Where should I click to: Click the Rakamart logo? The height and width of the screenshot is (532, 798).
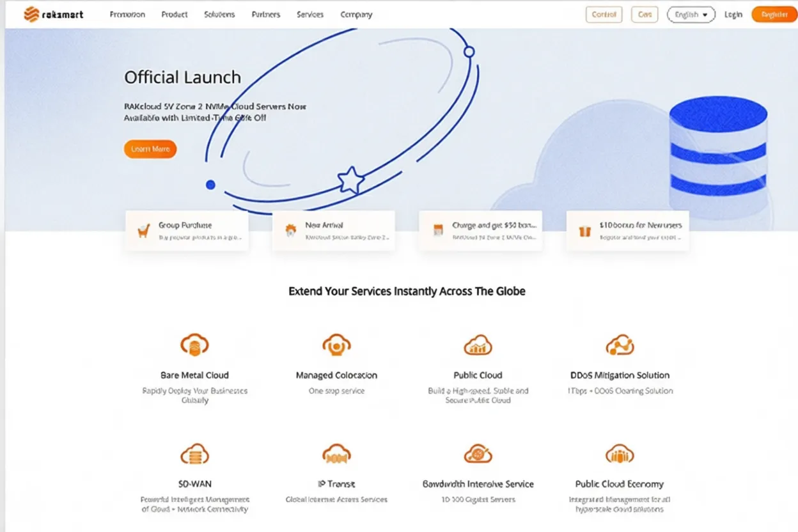[54, 13]
